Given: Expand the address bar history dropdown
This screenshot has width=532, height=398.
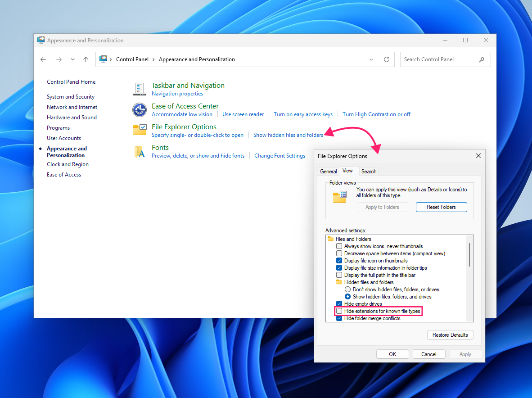Looking at the screenshot, I should click(371, 59).
